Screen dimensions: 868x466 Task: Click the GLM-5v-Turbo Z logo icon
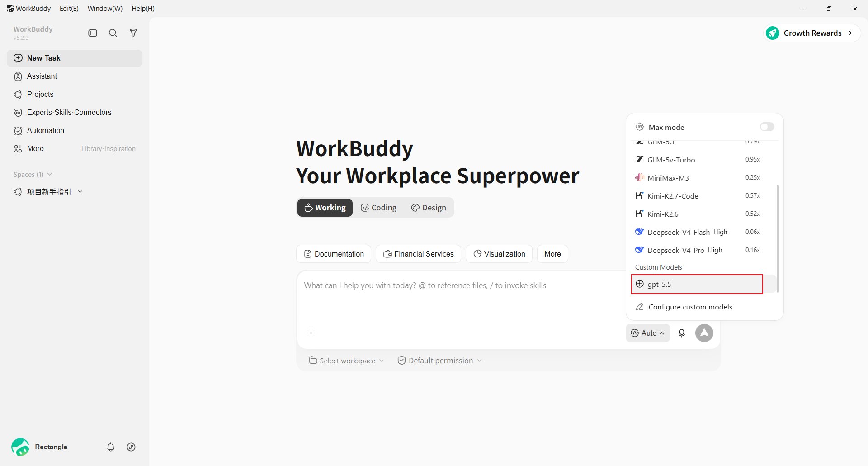(x=639, y=159)
